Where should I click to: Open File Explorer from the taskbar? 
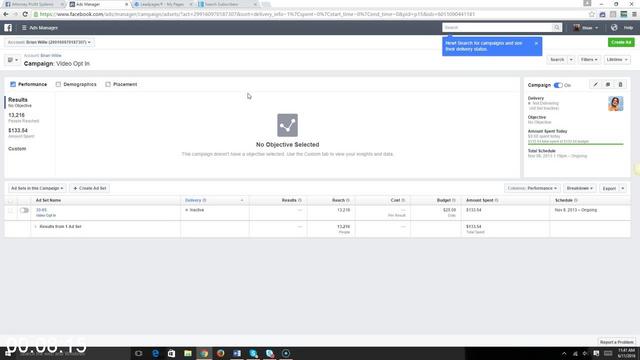pos(188,353)
